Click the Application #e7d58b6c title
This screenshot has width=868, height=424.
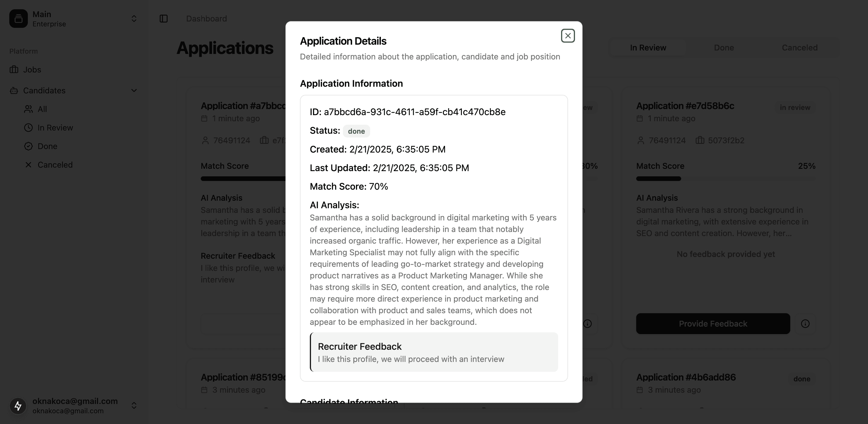point(685,106)
